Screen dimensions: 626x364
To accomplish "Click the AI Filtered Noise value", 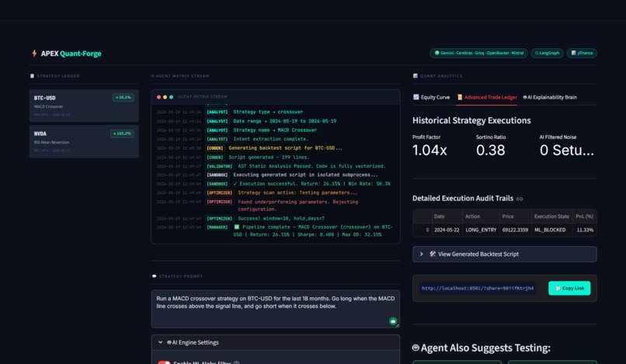I will pos(567,150).
